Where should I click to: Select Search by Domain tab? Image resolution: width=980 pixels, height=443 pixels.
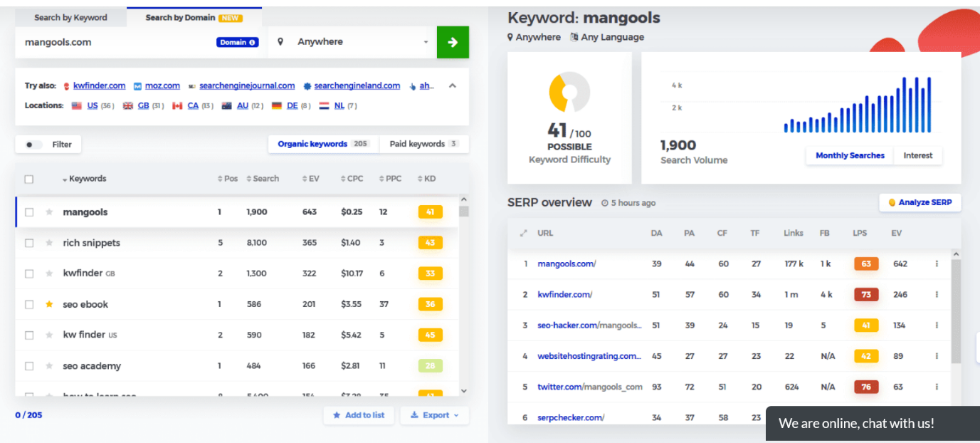point(194,18)
